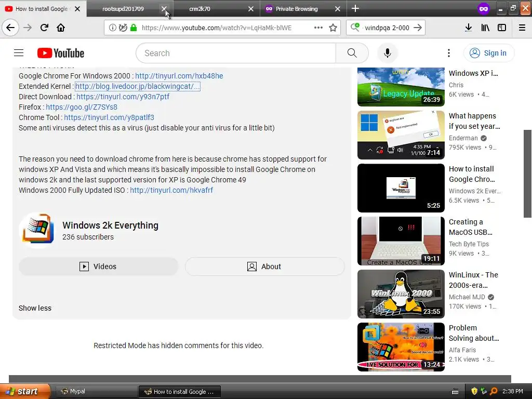Reload the current page
The height and width of the screenshot is (399, 532).
coord(44,28)
